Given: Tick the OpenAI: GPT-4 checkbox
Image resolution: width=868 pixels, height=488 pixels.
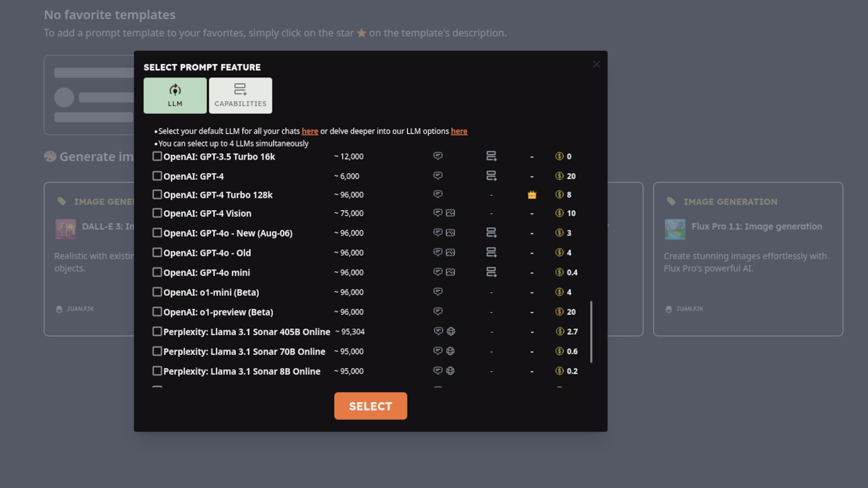Looking at the screenshot, I should (x=157, y=176).
